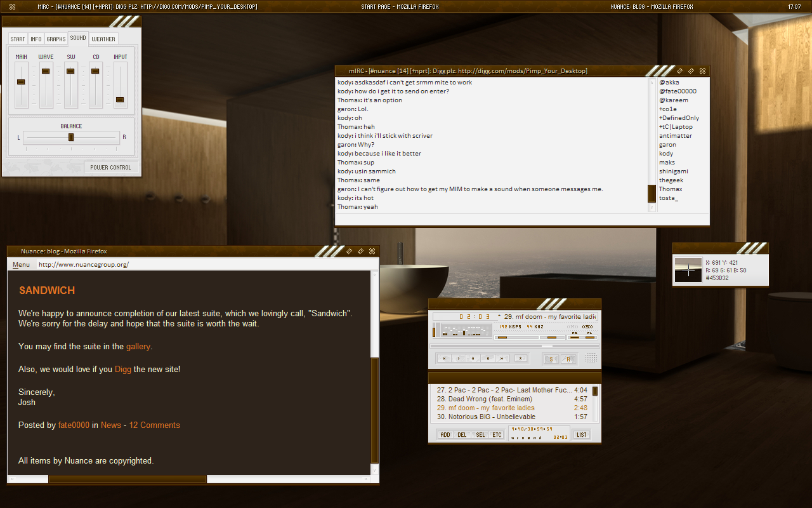
Task: Adjust the Winamp volume slider
Action: [x=516, y=337]
